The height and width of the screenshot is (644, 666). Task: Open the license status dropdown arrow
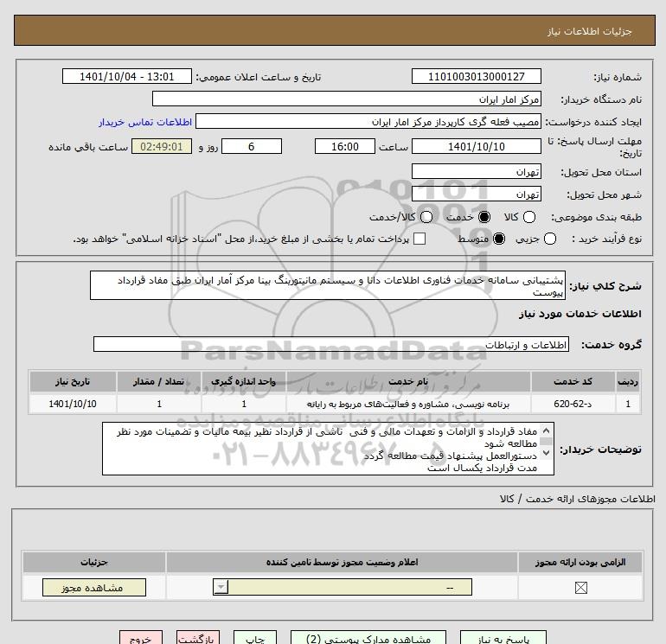[221, 587]
